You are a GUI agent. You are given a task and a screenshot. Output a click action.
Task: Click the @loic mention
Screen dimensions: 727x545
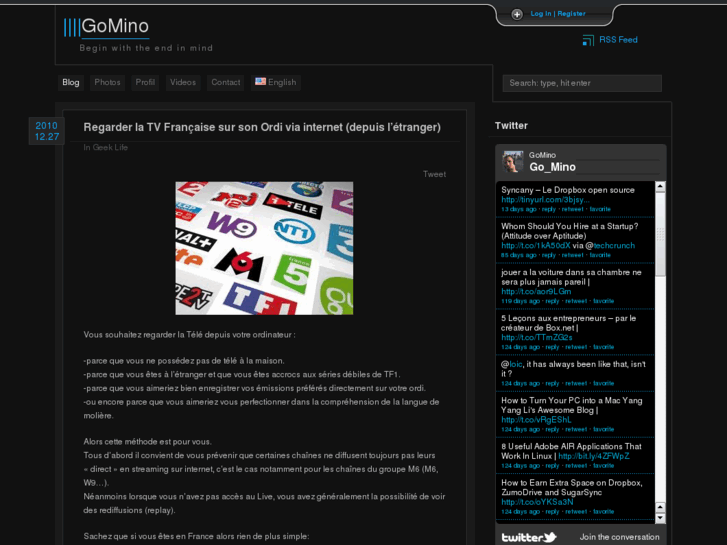[516, 365]
